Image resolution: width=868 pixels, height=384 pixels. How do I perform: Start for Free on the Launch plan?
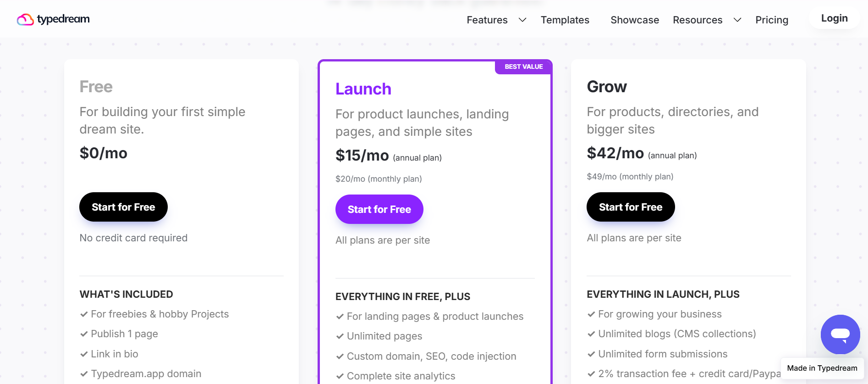(x=379, y=209)
